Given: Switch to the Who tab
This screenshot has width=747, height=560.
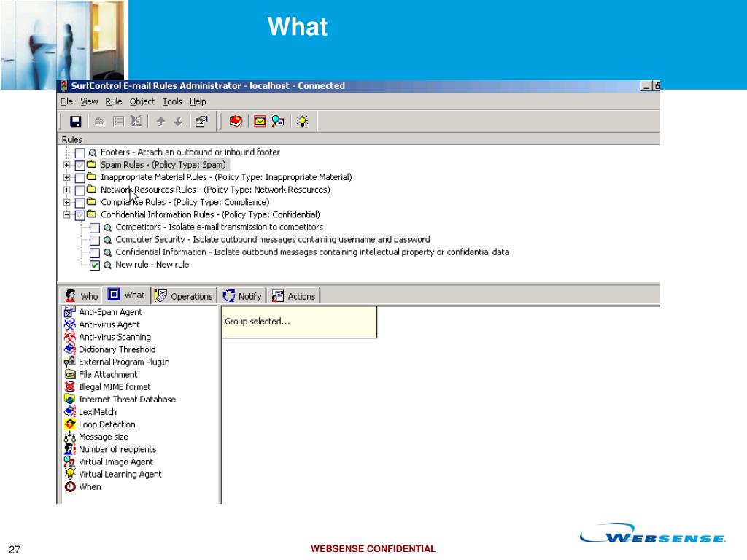Looking at the screenshot, I should point(82,296).
